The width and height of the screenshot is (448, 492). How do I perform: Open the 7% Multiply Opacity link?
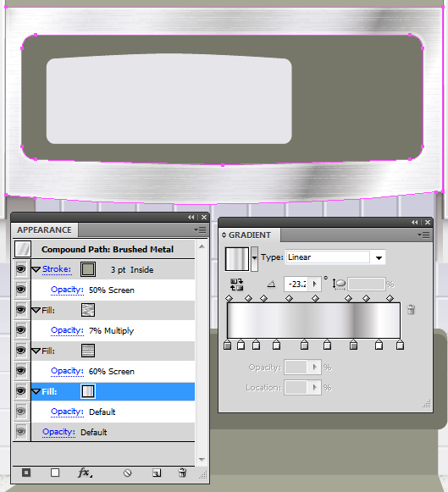67,330
